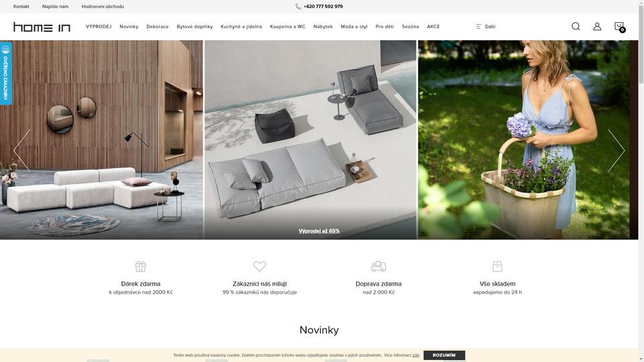This screenshot has width=644, height=362.
Task: Click the page vertical scrollbar
Action: point(641,181)
